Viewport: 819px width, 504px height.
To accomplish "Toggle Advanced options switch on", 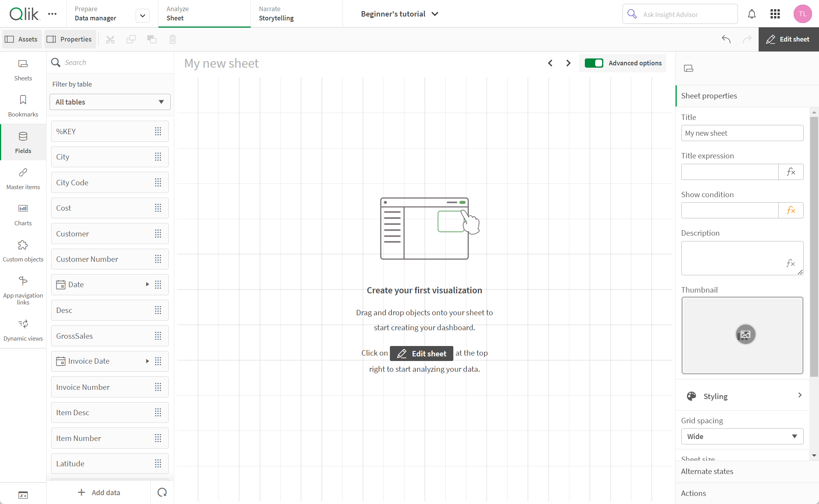I will (594, 63).
